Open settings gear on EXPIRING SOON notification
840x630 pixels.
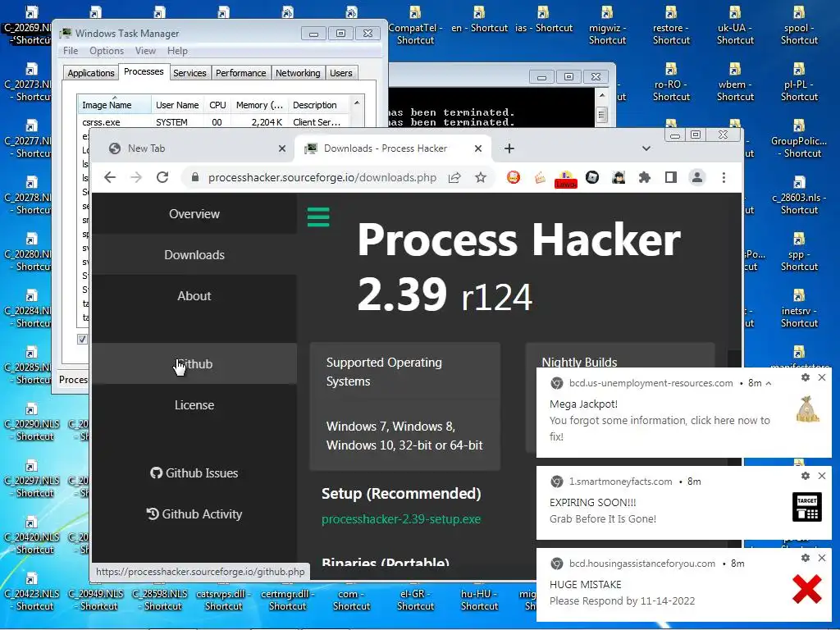pos(806,476)
